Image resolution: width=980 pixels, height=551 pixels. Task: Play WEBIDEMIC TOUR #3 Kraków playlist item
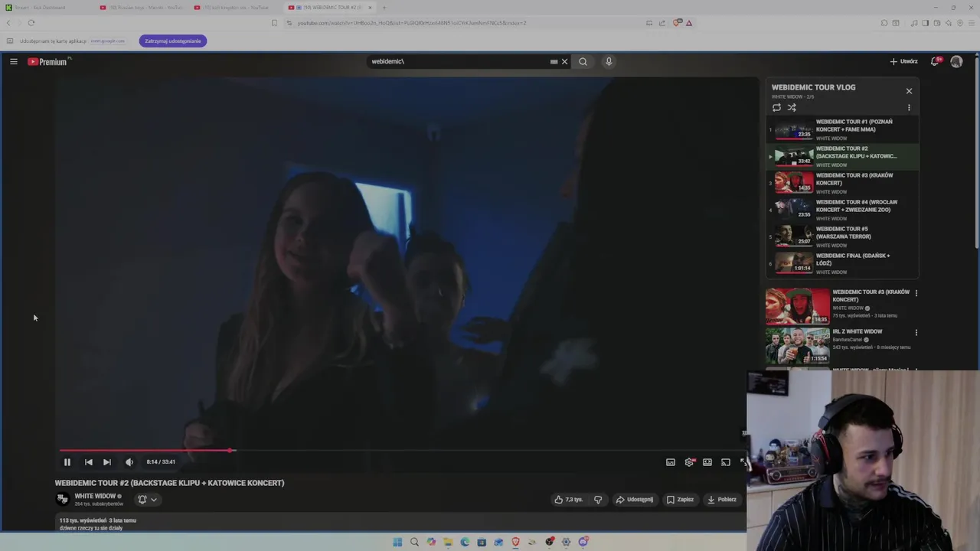click(842, 183)
